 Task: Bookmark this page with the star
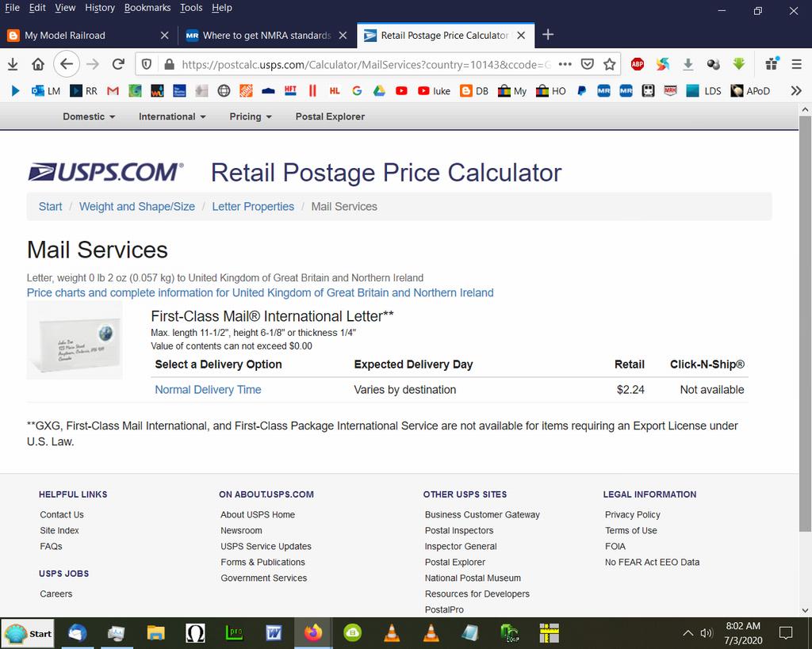[610, 64]
